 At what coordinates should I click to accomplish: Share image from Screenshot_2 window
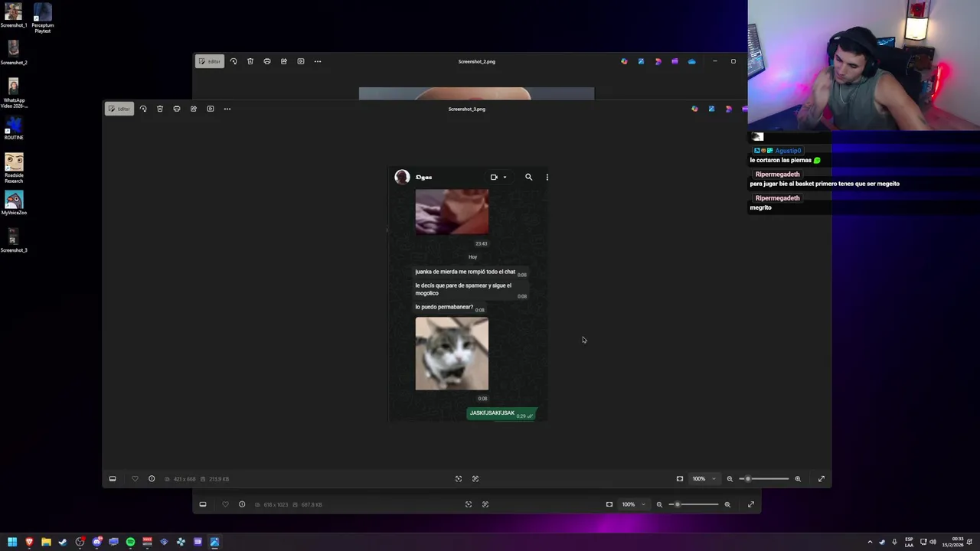284,61
